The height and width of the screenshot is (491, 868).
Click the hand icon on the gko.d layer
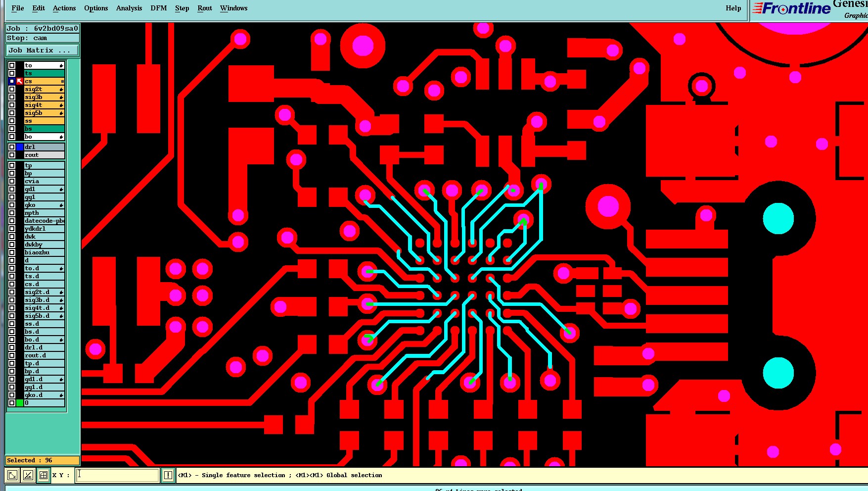coord(61,395)
